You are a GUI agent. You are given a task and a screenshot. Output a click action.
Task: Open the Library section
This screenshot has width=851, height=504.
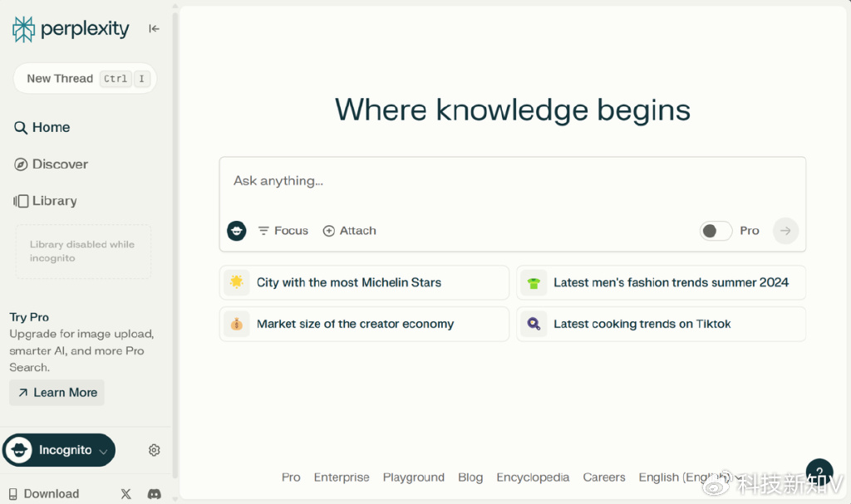46,201
